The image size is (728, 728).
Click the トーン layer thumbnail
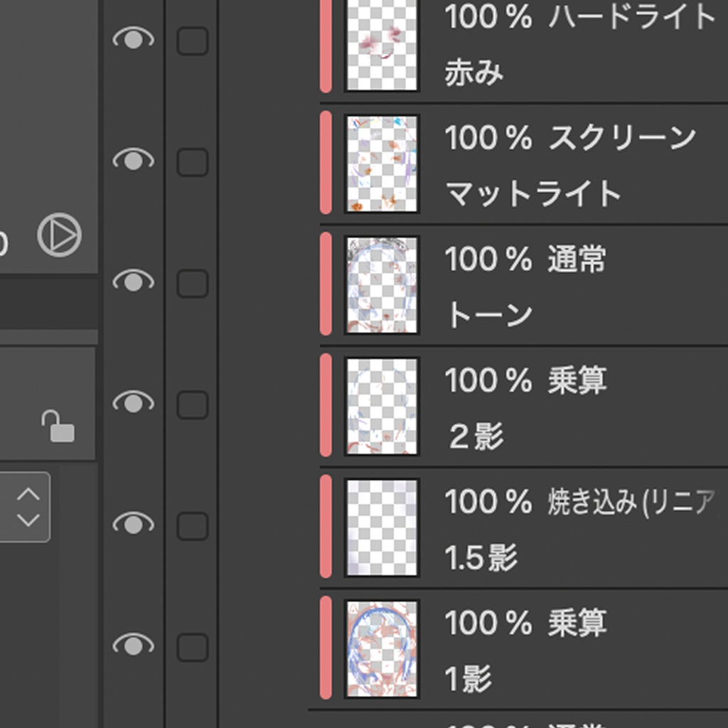point(381,284)
